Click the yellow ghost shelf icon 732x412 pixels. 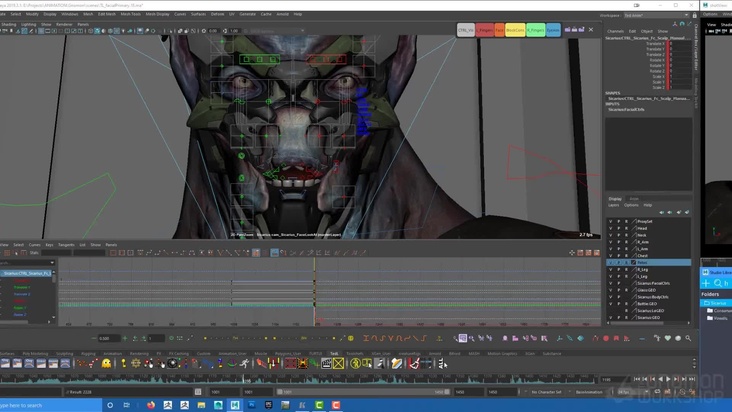click(106, 363)
